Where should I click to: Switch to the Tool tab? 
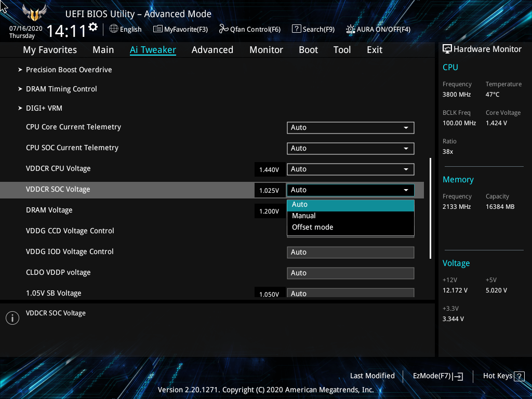342,50
